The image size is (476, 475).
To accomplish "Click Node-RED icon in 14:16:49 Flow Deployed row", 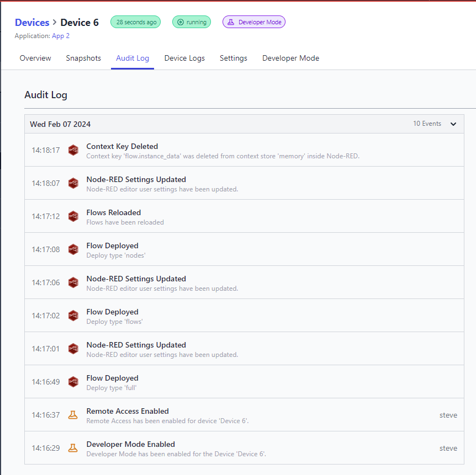I will point(73,381).
